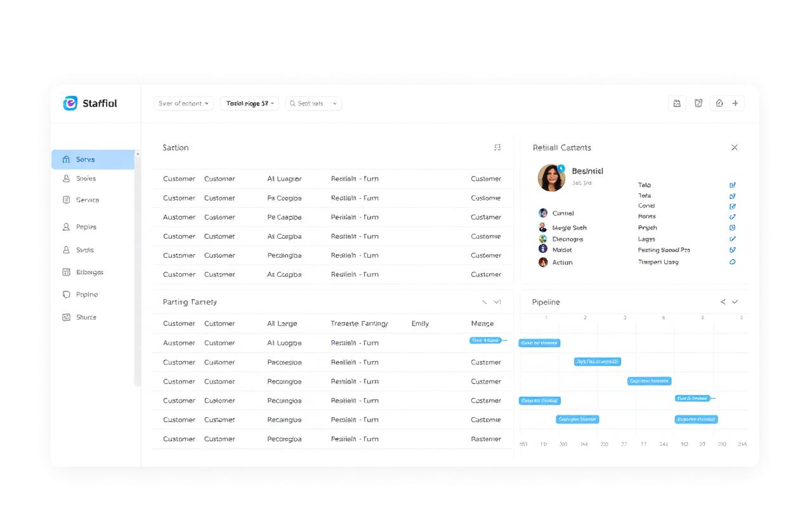Click the icon next to Prijeh row
The height and width of the screenshot is (508, 812).
tap(733, 228)
